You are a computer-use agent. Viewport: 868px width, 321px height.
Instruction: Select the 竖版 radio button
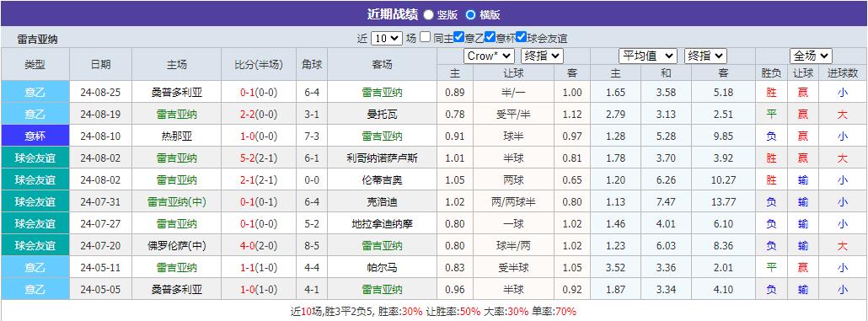(428, 15)
